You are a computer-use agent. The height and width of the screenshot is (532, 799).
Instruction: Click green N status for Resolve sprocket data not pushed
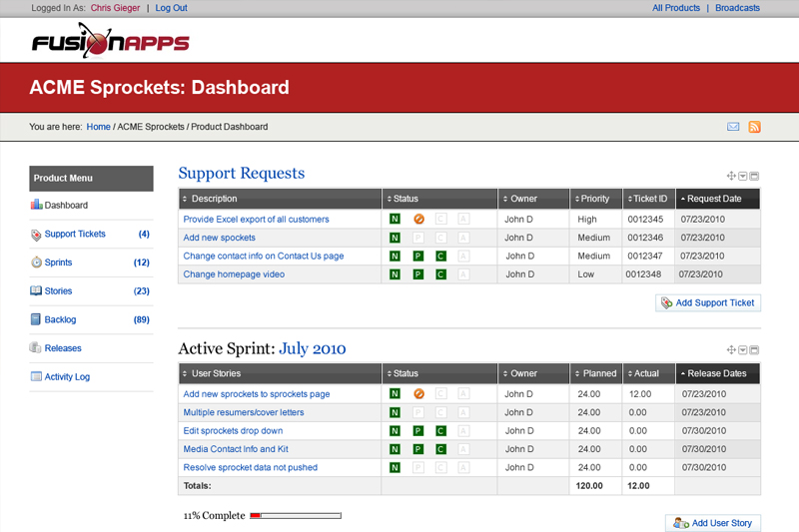pos(395,468)
